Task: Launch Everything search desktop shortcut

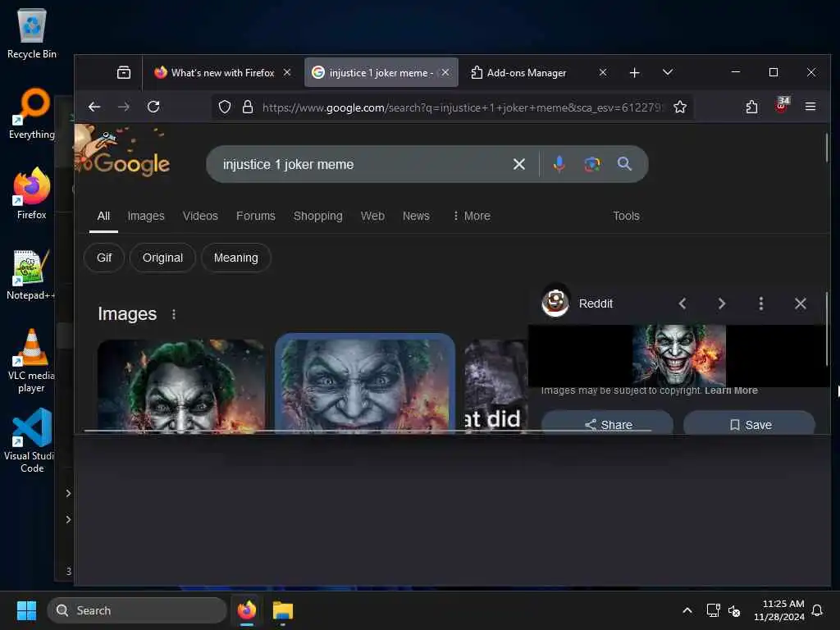Action: coord(32,113)
